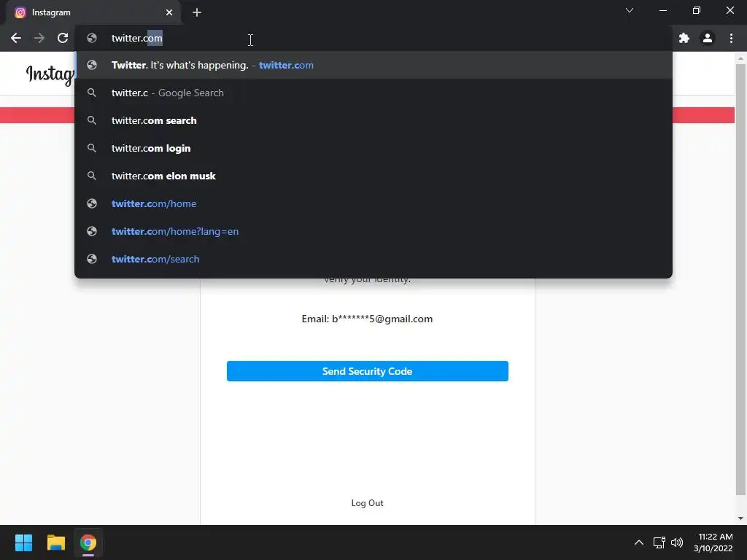The height and width of the screenshot is (560, 747).
Task: Click the Send Security Code button
Action: coord(368,371)
